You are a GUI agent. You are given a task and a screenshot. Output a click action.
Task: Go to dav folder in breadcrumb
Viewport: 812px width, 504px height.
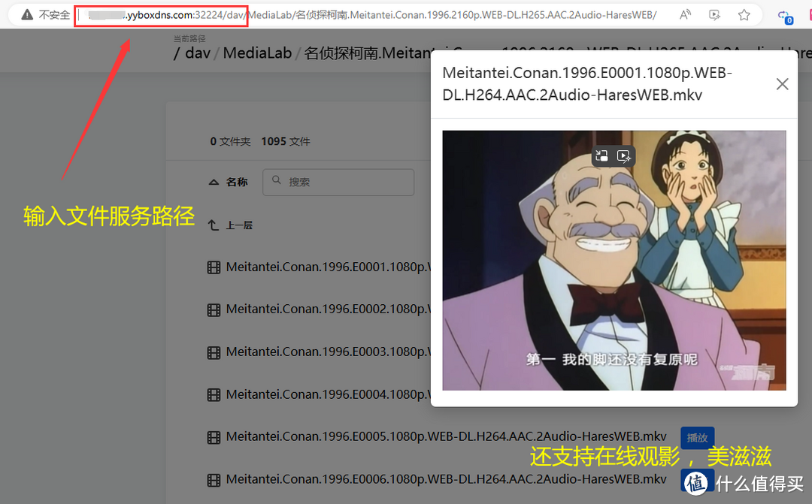click(x=198, y=53)
